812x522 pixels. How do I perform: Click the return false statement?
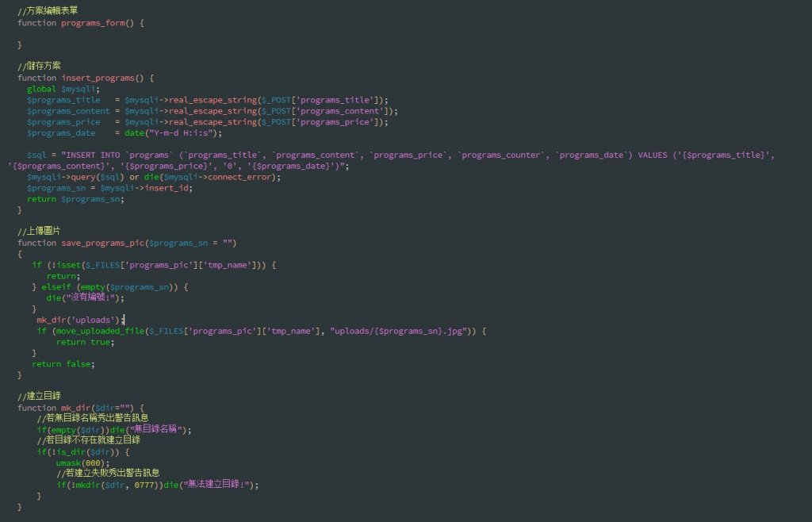[x=63, y=363]
